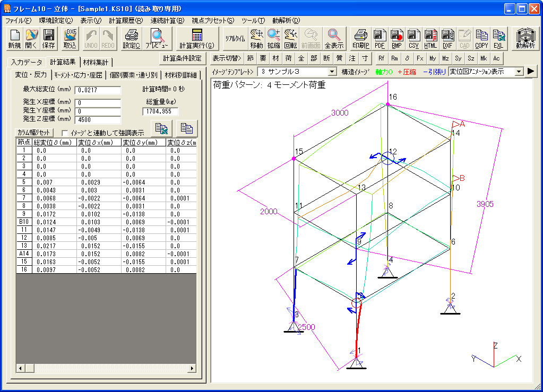Screen dimensions: 543x392
Task: Enable the イメージと連動して強調表示 checkbox
Action: click(64, 133)
